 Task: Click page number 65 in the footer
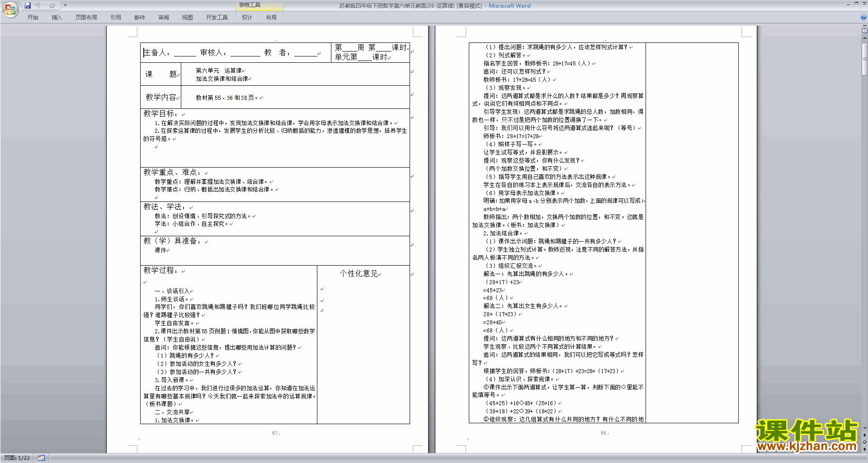(x=275, y=433)
